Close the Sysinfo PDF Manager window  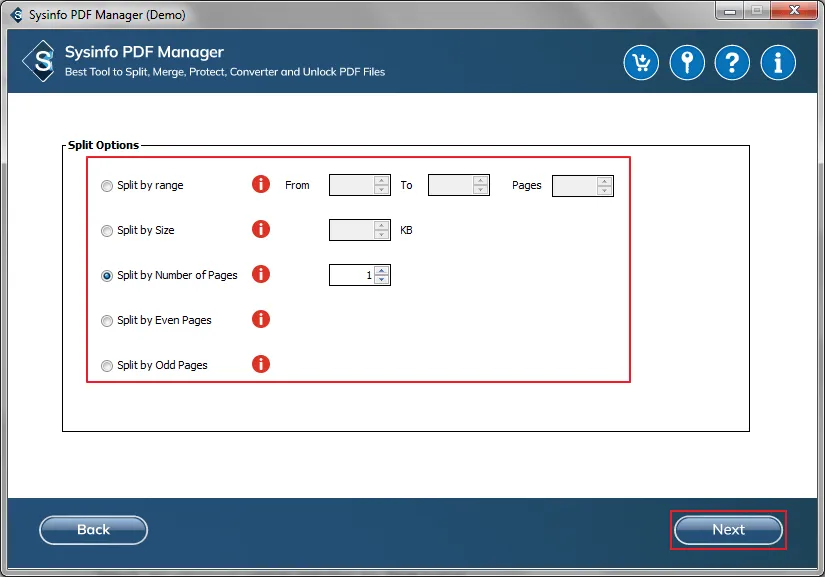[x=794, y=11]
